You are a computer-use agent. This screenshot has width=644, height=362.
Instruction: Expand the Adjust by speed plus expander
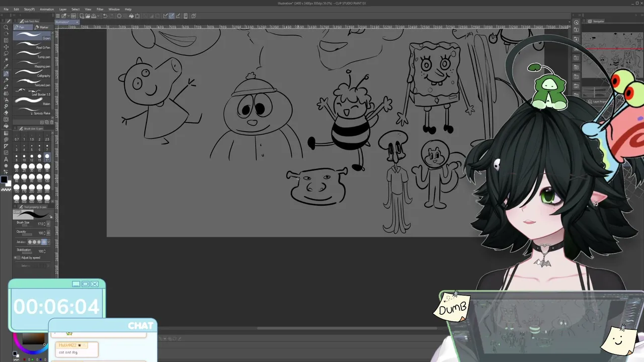point(15,257)
